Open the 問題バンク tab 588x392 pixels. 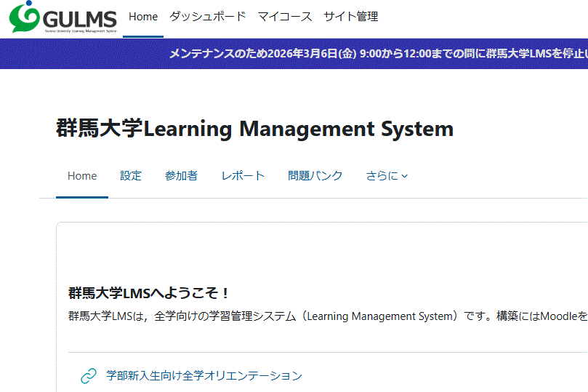[315, 176]
